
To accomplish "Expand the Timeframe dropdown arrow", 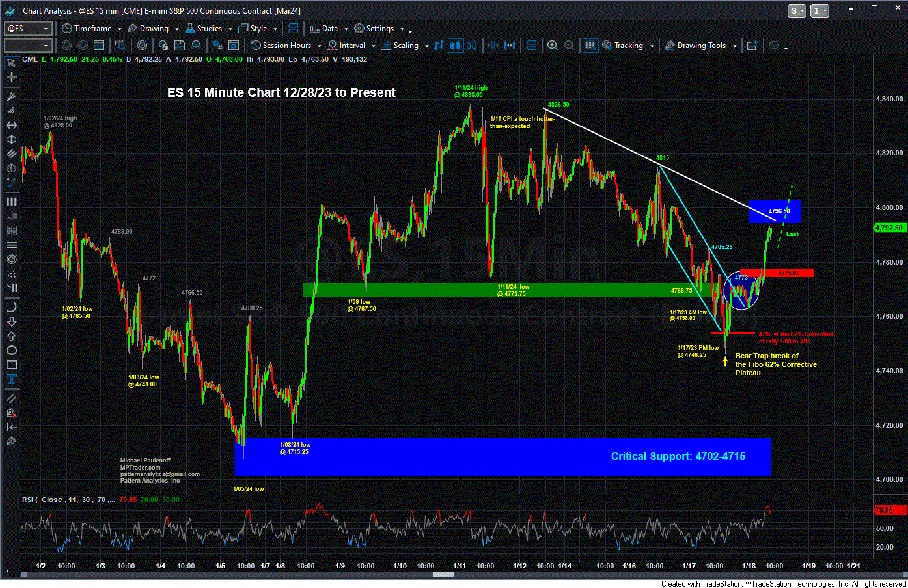I will click(x=120, y=29).
